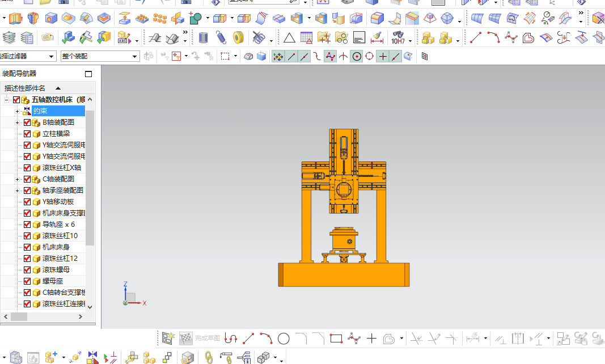Click the Add Component icon
605x364 pixels.
[x=50, y=357]
